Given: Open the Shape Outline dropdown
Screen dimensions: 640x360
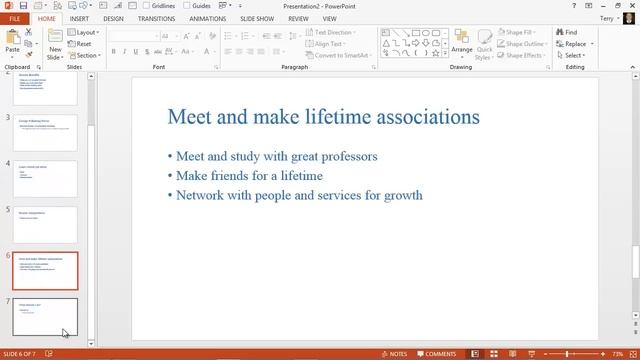Looking at the screenshot, I should pos(522,44).
